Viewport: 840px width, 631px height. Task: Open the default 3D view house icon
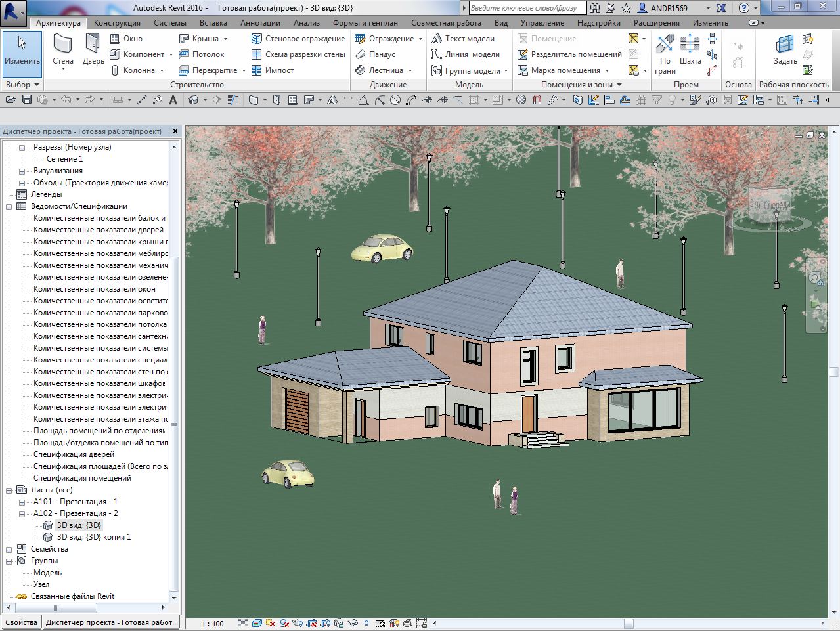pyautogui.click(x=194, y=100)
